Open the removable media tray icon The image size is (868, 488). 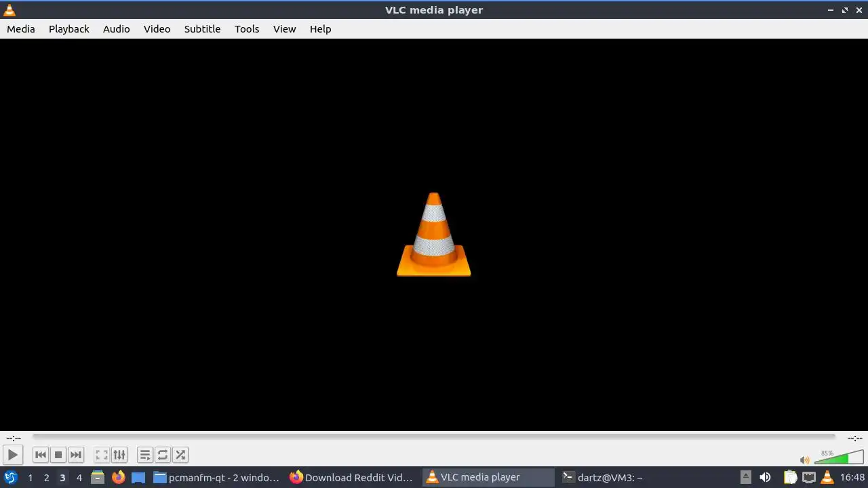click(x=745, y=477)
